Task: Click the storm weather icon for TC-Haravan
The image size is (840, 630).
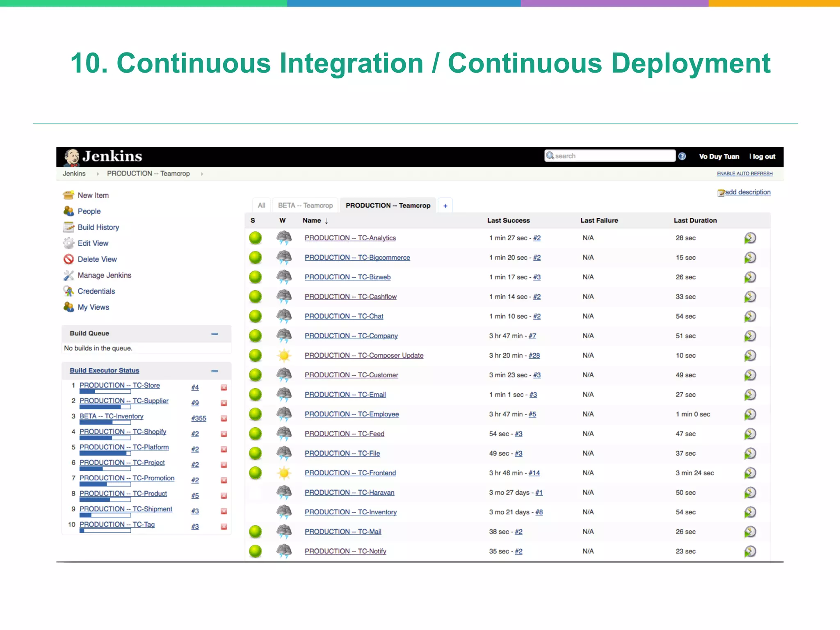Action: pos(284,492)
